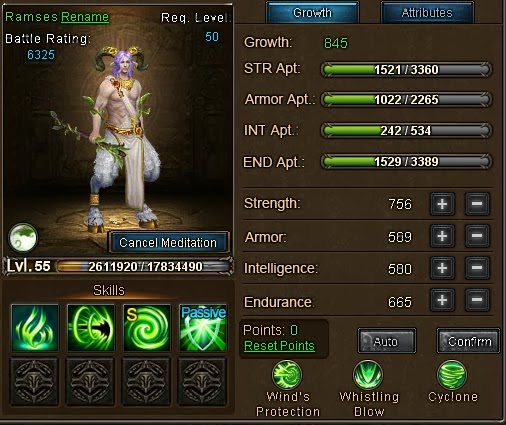Click the Cancel Meditation button
Screen dimensions: 506x425
pos(168,242)
